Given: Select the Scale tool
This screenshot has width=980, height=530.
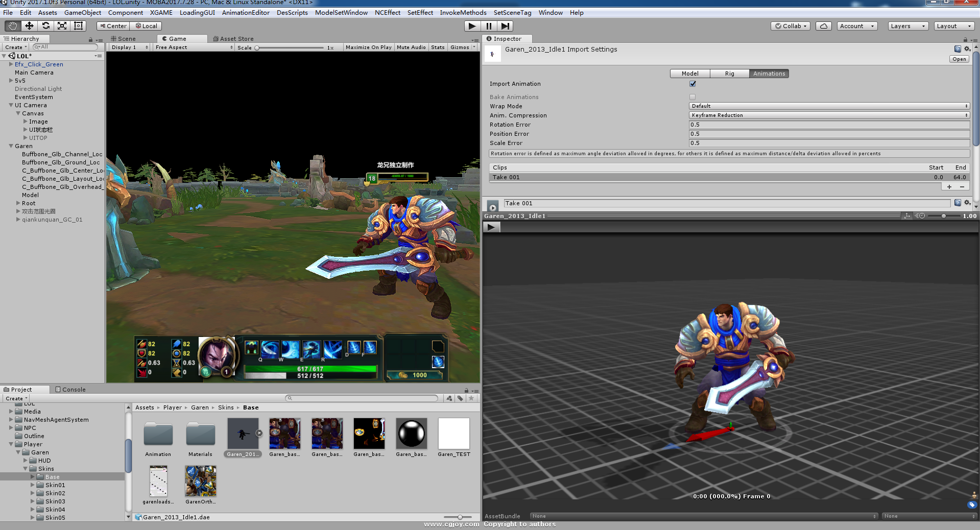Looking at the screenshot, I should (62, 26).
